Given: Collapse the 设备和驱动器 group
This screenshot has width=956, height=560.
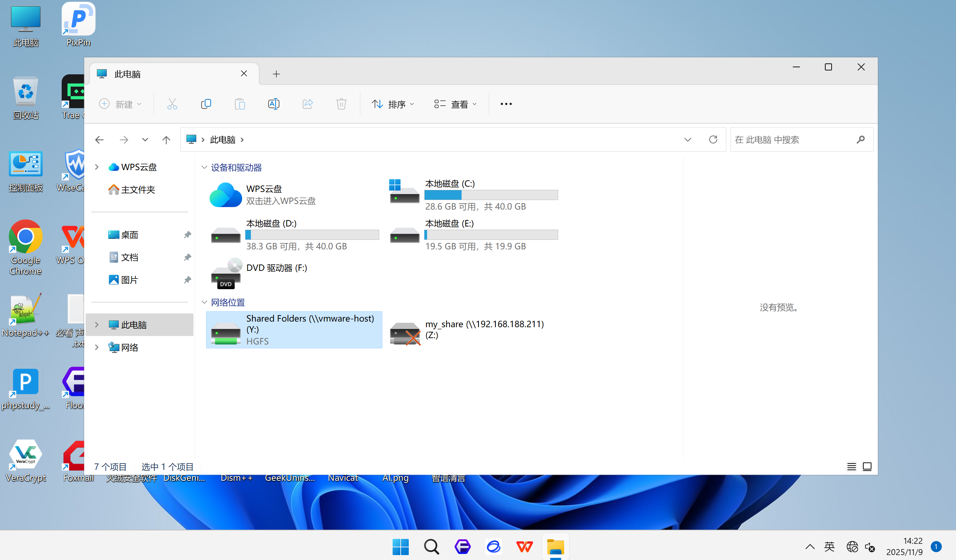Looking at the screenshot, I should [x=204, y=168].
